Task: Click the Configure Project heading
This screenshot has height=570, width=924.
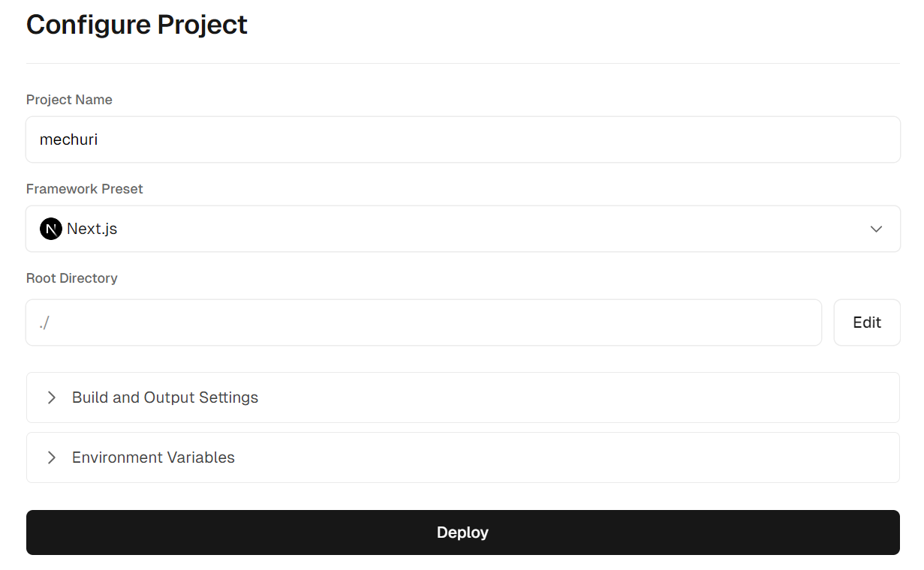Action: [x=137, y=25]
